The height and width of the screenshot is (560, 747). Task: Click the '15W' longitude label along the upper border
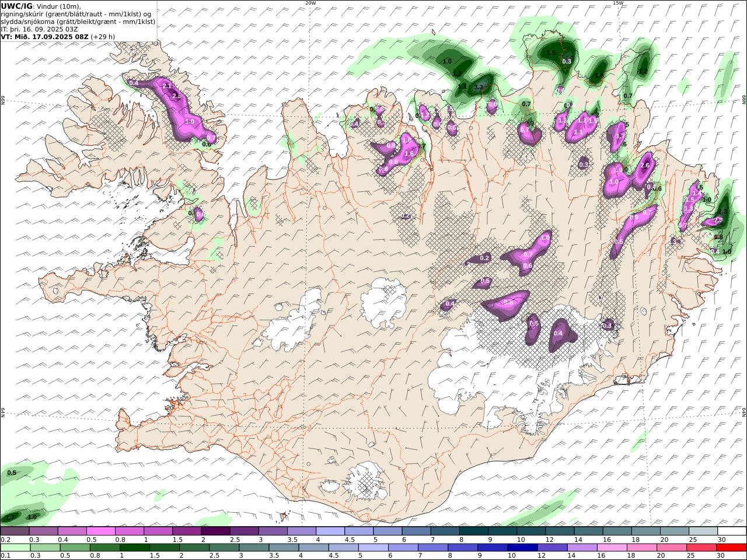pos(618,3)
